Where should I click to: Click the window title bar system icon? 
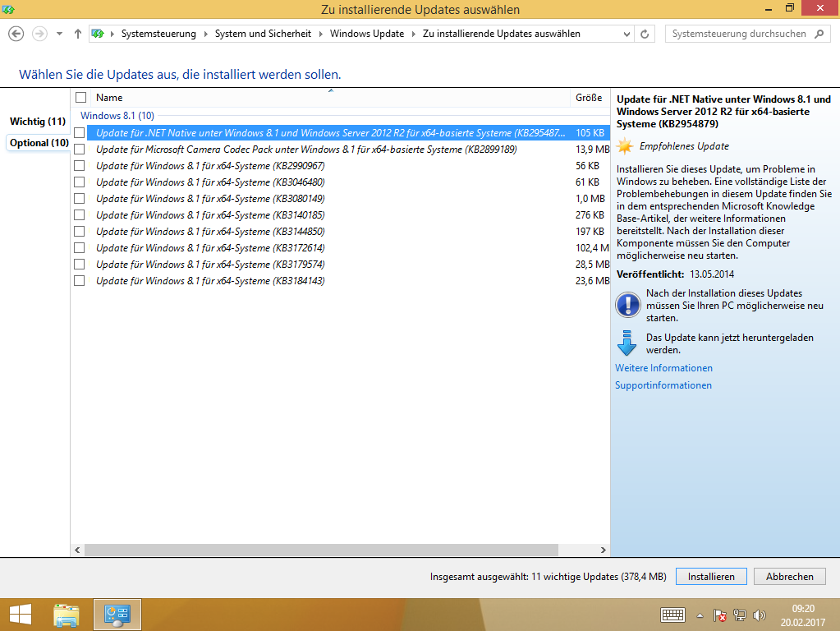pos(8,9)
